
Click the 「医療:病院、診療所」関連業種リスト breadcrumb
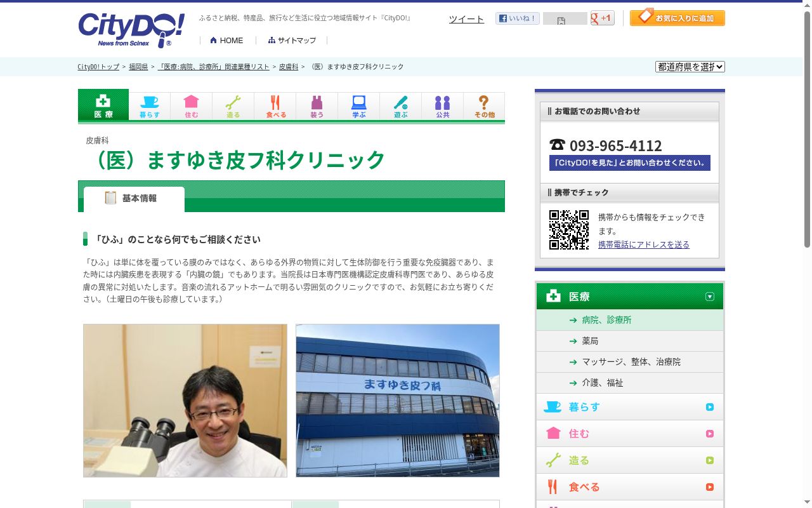click(213, 67)
